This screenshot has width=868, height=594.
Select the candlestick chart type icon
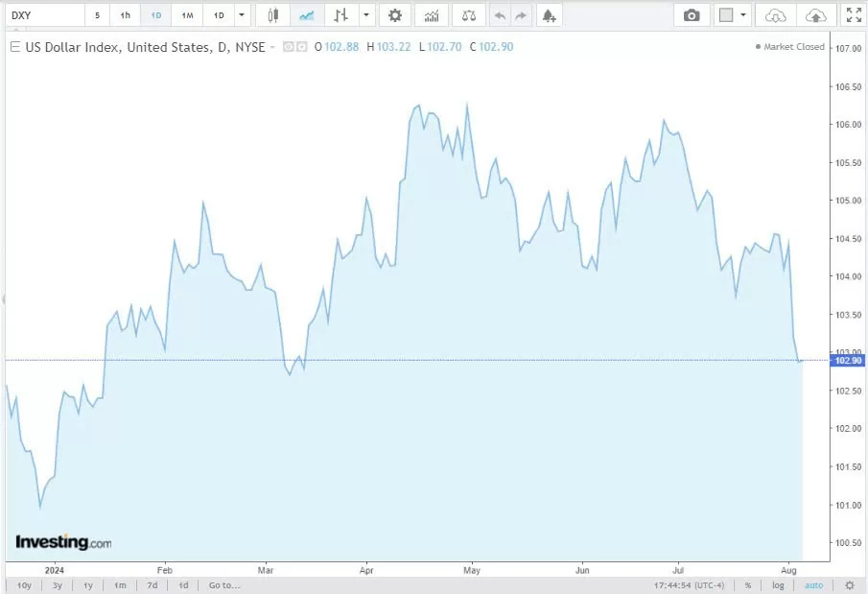tap(271, 14)
